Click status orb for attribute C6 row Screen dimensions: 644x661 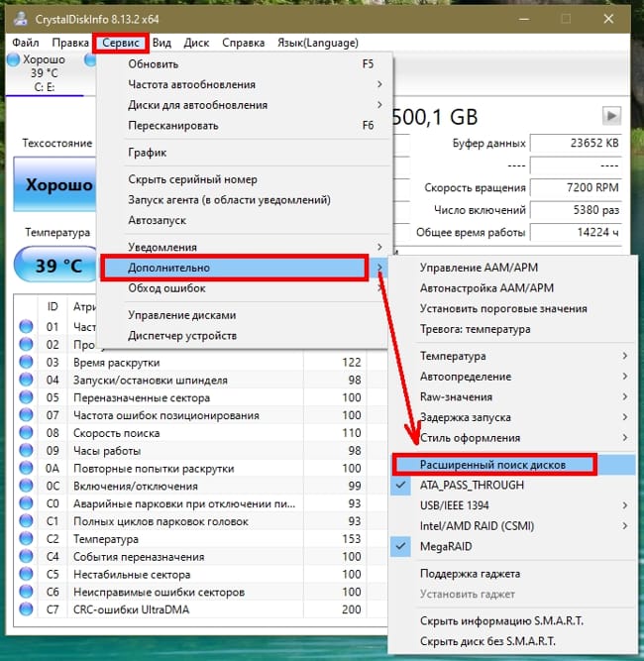tap(26, 592)
